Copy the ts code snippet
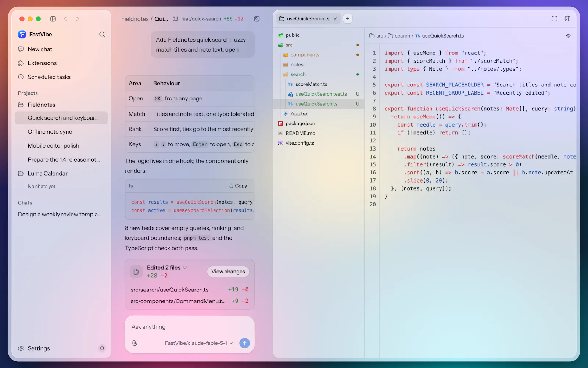This screenshot has width=588, height=368. click(x=238, y=186)
